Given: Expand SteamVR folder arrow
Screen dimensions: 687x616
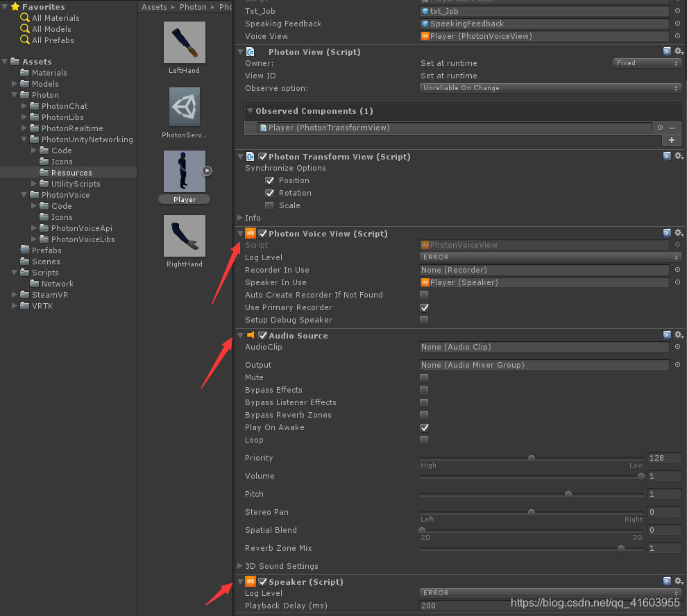Looking at the screenshot, I should [15, 295].
